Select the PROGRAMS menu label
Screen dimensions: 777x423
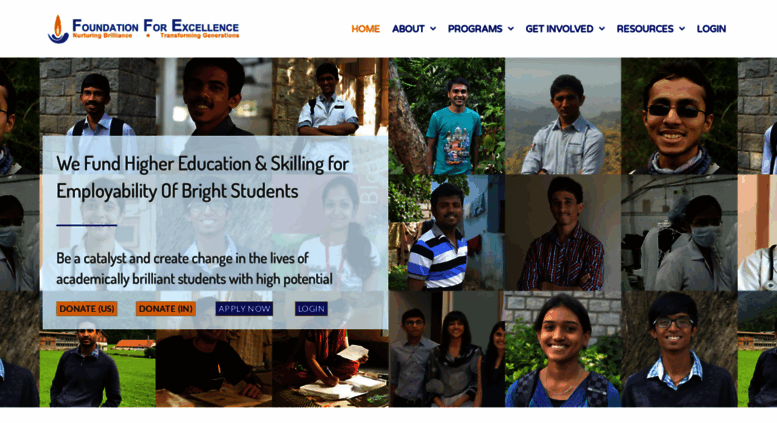(475, 29)
